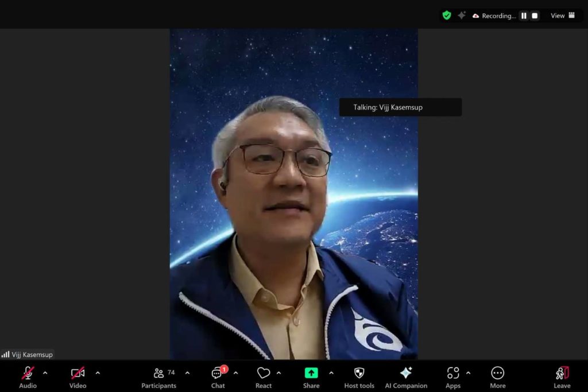The height and width of the screenshot is (392, 588).
Task: Click the network signal strength icon
Action: (5, 354)
